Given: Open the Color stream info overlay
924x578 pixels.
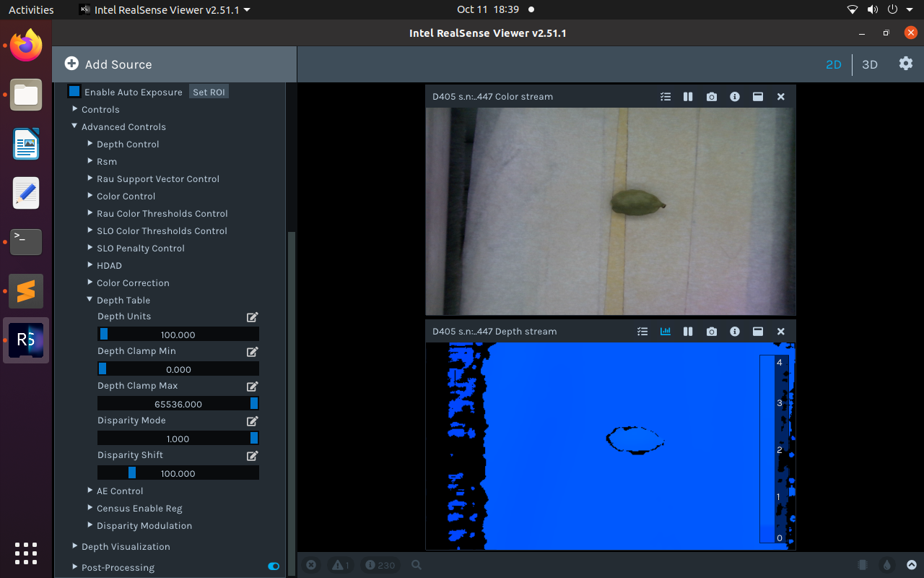Looking at the screenshot, I should 734,96.
